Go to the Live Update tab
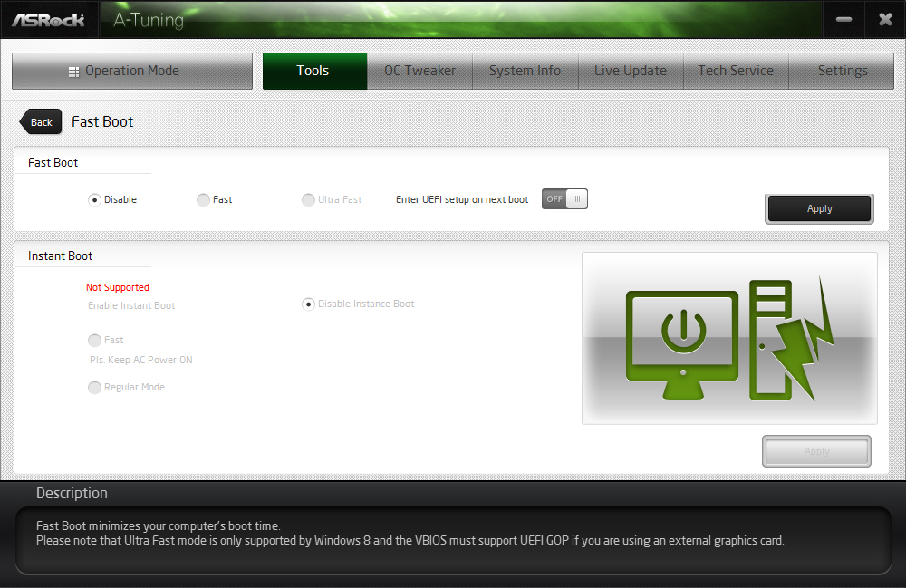This screenshot has width=906, height=588. (x=631, y=71)
